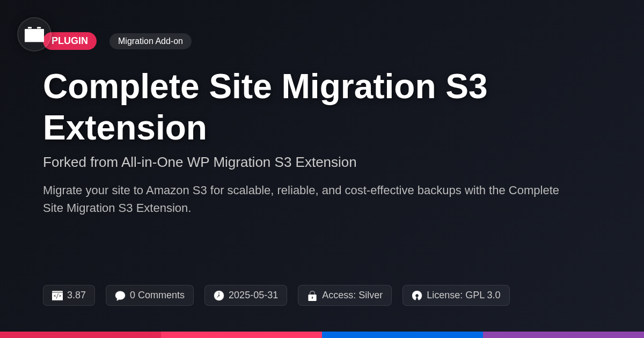644x338 pixels.
Task: Click the version number 3.87
Action: [76, 295]
